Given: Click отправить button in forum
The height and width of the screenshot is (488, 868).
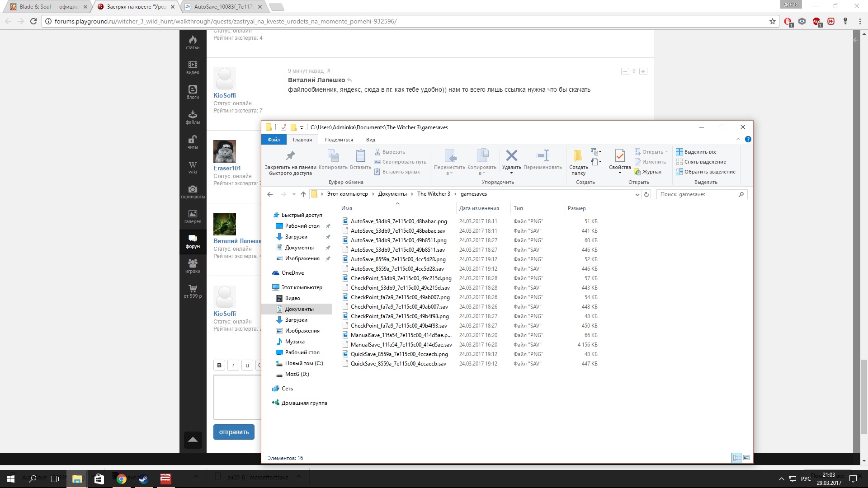Looking at the screenshot, I should [x=234, y=432].
